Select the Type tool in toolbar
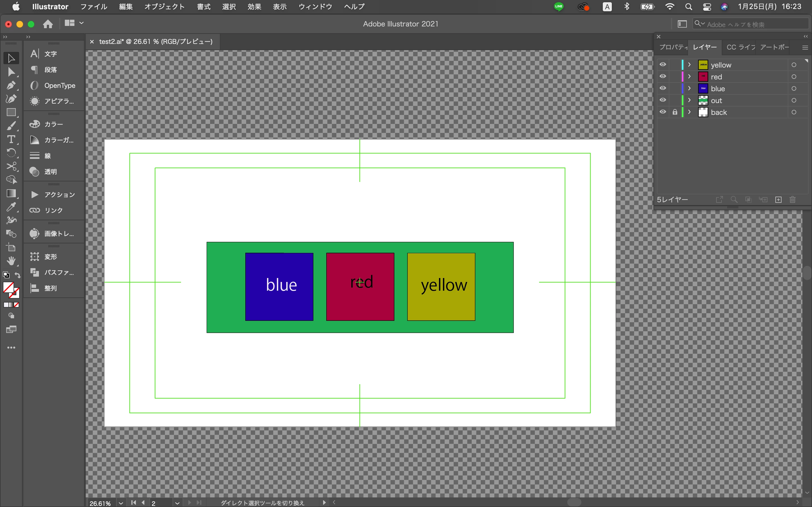The height and width of the screenshot is (507, 812). pos(11,139)
